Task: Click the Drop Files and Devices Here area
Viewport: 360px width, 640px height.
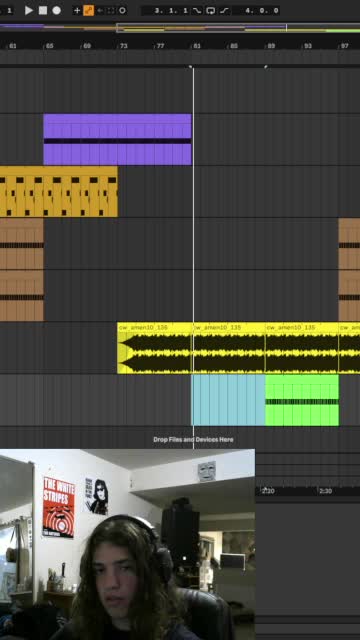Action: (x=193, y=440)
